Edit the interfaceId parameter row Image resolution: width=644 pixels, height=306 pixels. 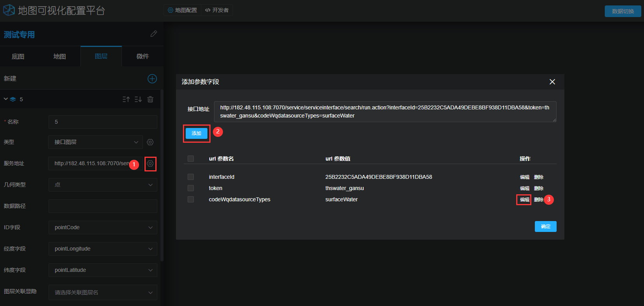(x=525, y=177)
